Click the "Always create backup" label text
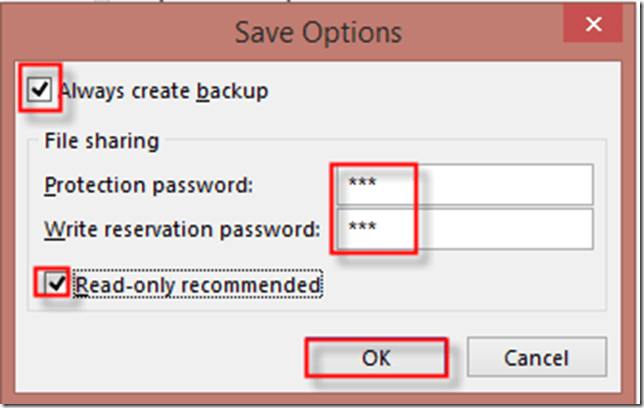 tap(164, 91)
